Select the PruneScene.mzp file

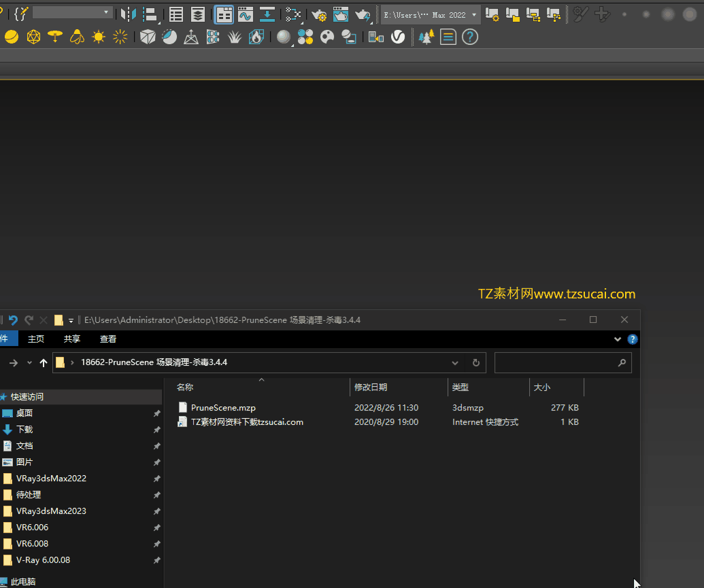click(x=223, y=408)
